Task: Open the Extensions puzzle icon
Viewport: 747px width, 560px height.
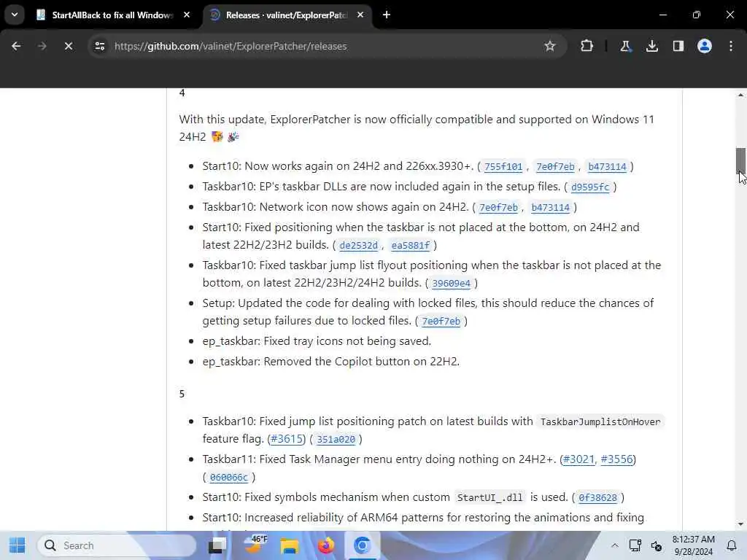Action: click(587, 46)
